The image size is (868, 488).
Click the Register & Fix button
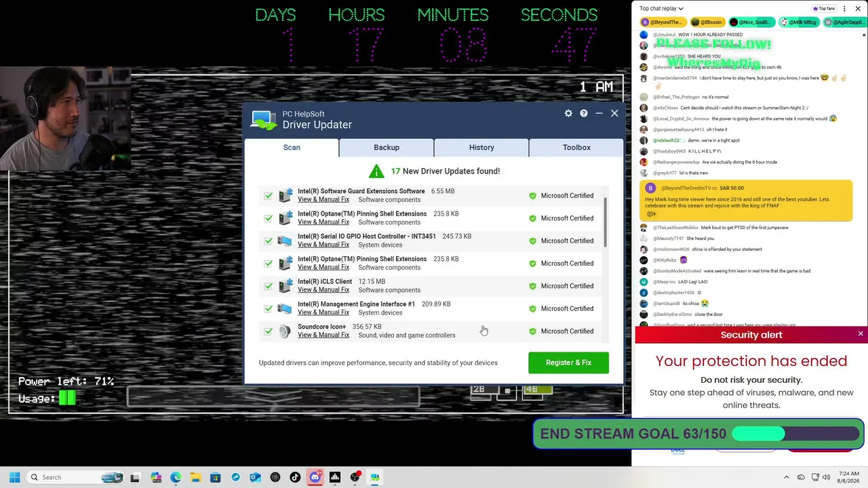568,363
